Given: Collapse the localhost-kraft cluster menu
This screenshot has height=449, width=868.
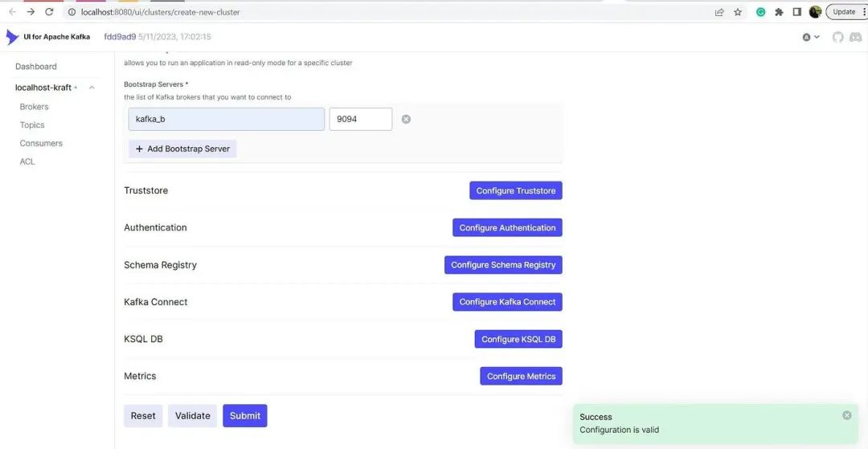Looking at the screenshot, I should coord(92,88).
